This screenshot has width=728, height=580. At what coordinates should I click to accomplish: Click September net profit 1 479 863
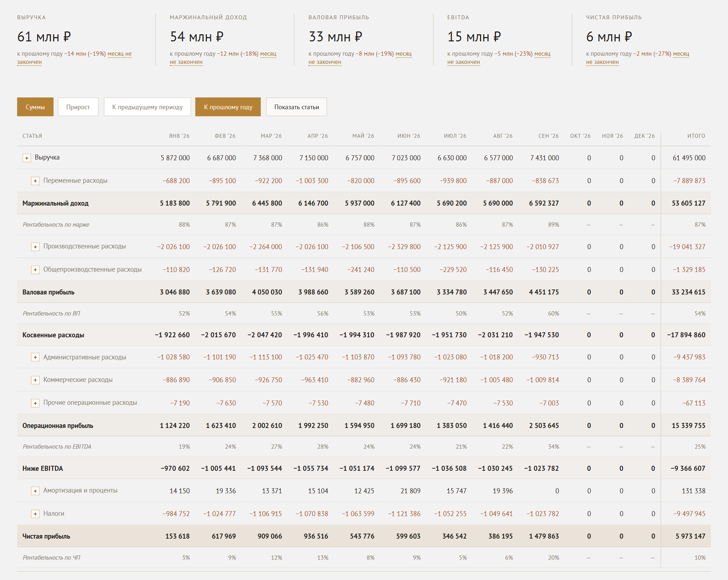tap(544, 536)
